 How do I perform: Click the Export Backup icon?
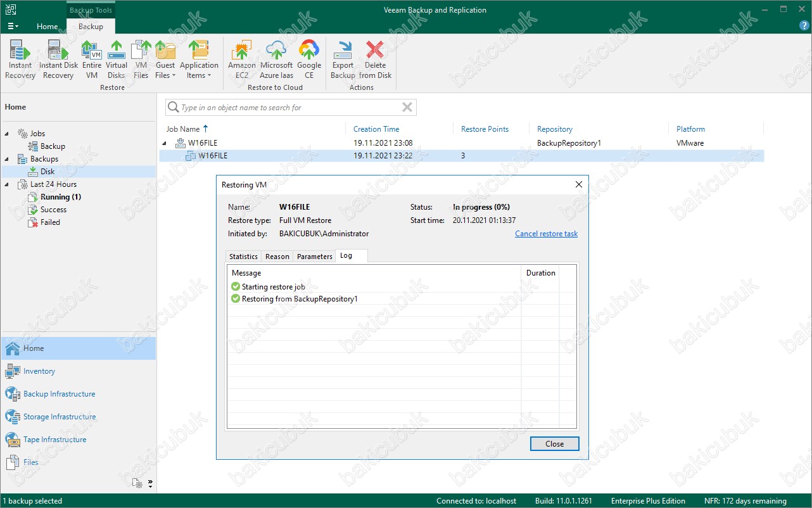[343, 60]
